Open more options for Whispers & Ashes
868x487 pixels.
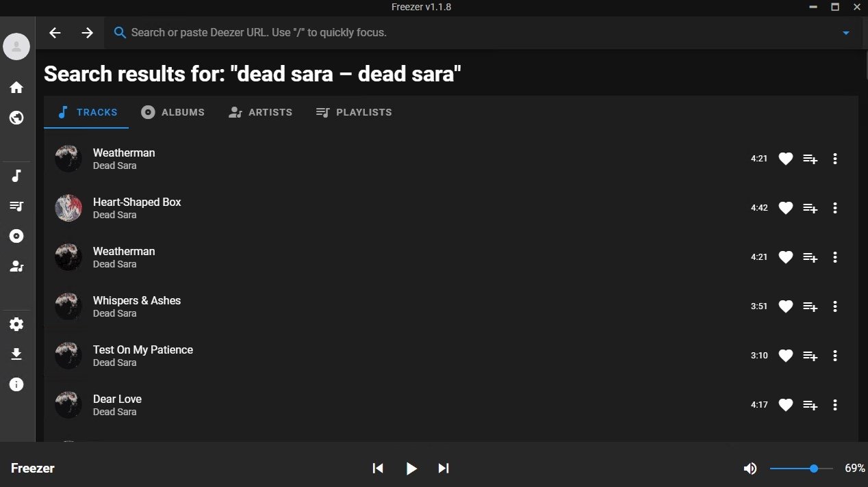coord(835,306)
